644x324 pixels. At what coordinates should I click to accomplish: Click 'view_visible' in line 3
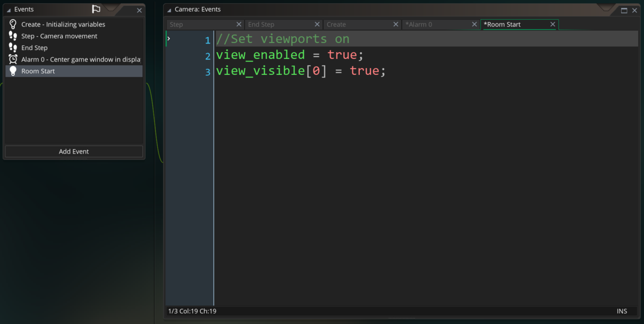pyautogui.click(x=260, y=71)
